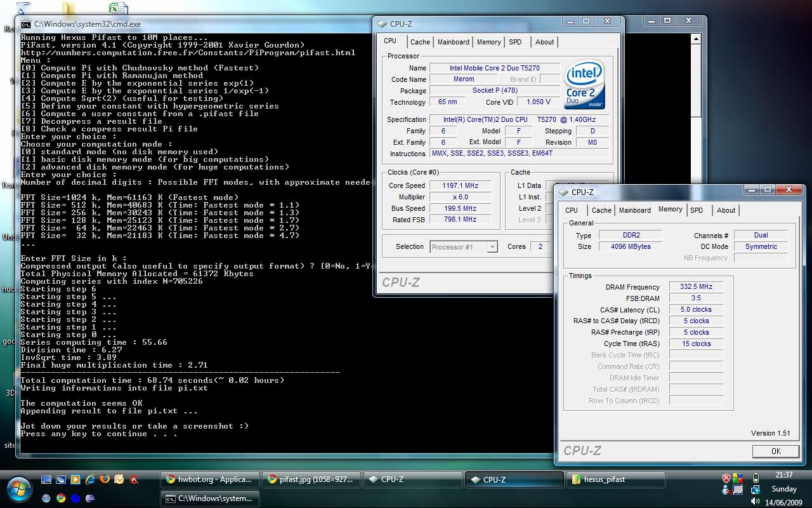The width and height of the screenshot is (812, 508).
Task: Click DC Mode value Symmetric
Action: pyautogui.click(x=761, y=246)
